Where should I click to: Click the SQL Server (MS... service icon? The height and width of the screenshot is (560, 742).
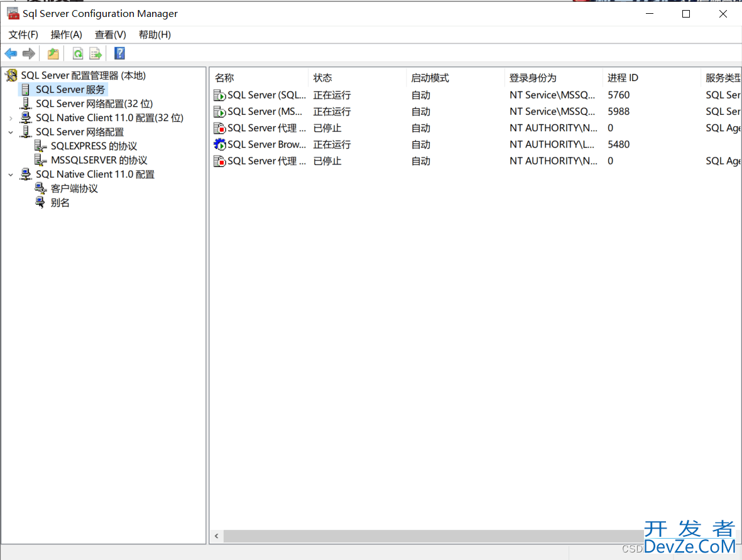[x=219, y=112]
